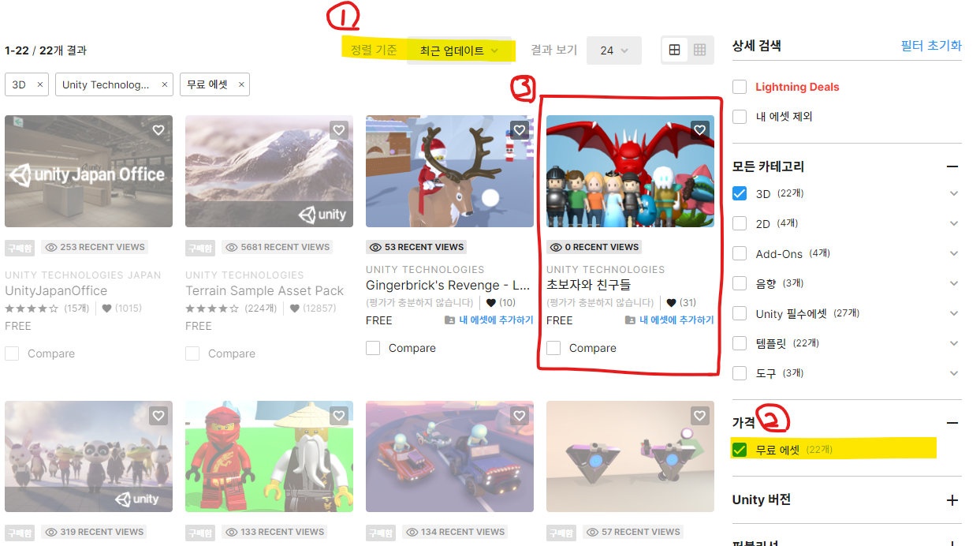
Task: Click heart icon on LEGO ninja thumbnail
Action: point(339,415)
